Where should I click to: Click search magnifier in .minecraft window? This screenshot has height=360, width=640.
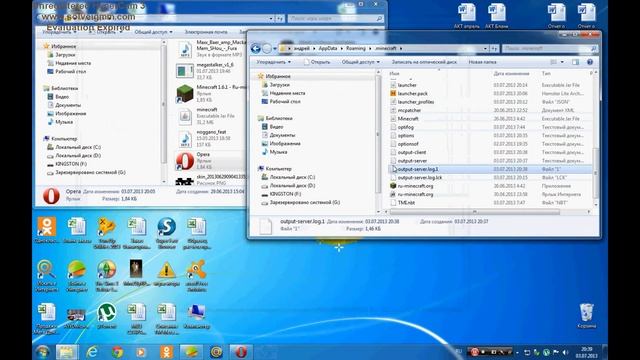(x=593, y=49)
